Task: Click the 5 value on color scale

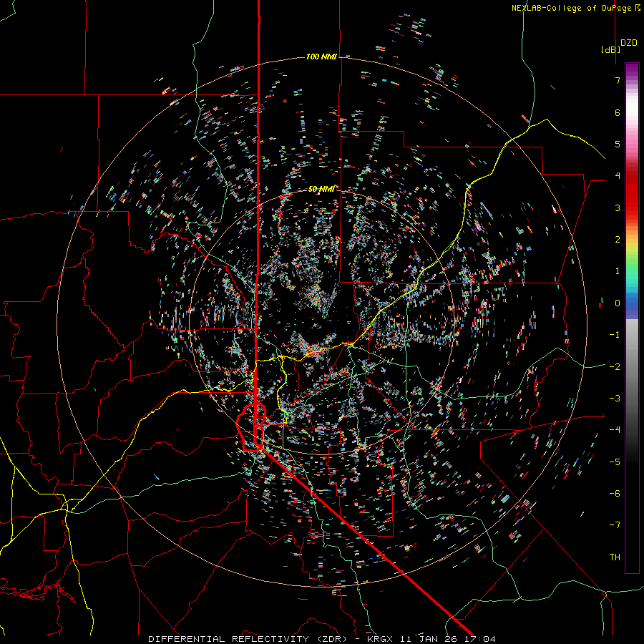Action: coord(618,144)
